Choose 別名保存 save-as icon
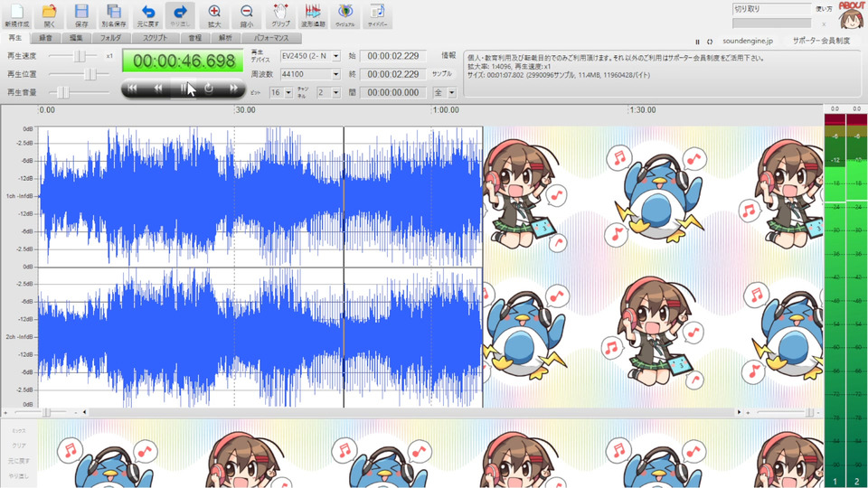868x488 pixels. [114, 15]
